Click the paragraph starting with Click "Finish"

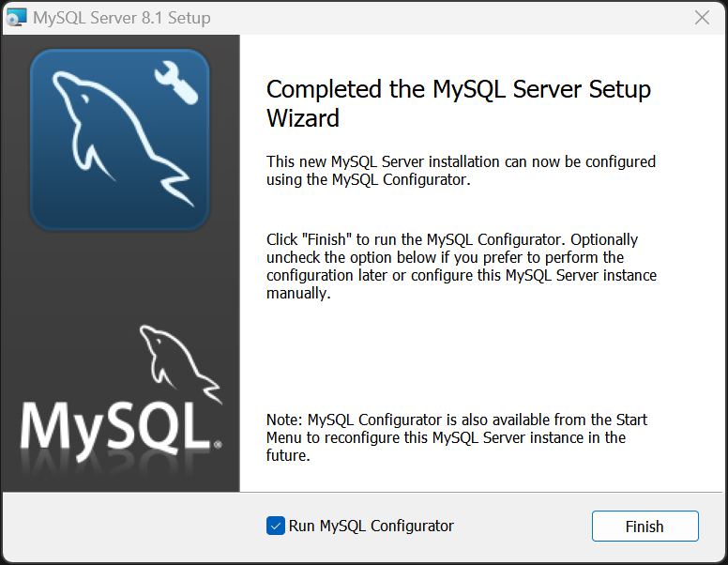(461, 267)
